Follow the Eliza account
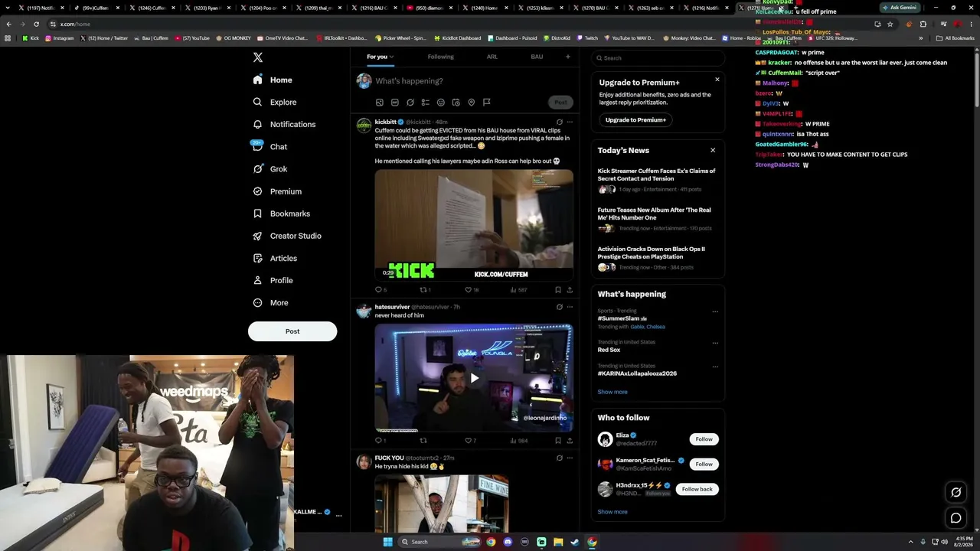This screenshot has width=980, height=551. click(x=704, y=439)
